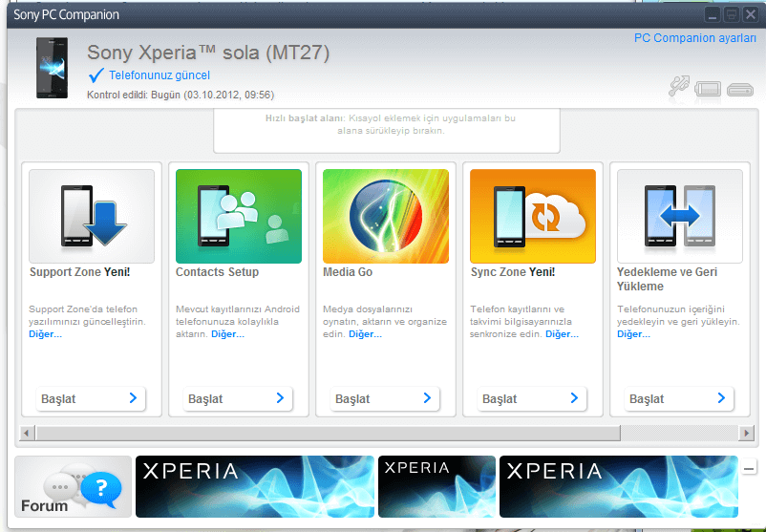Click the Contacts Setup title text
The image size is (766, 532).
coord(218,272)
